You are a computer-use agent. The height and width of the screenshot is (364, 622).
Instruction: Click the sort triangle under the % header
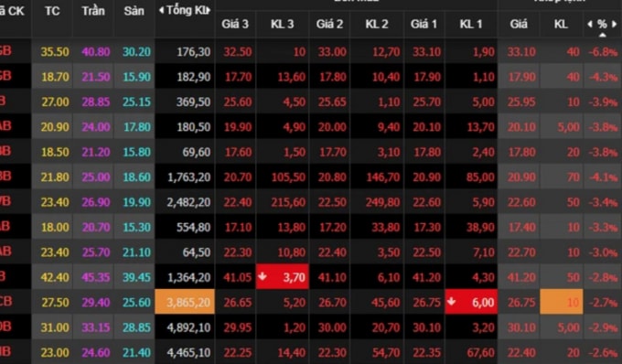click(x=602, y=35)
